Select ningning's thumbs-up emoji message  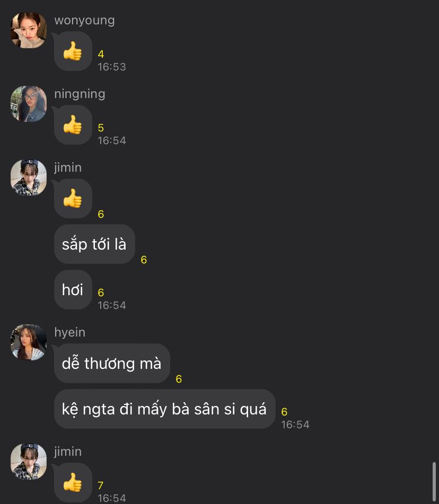(x=73, y=125)
